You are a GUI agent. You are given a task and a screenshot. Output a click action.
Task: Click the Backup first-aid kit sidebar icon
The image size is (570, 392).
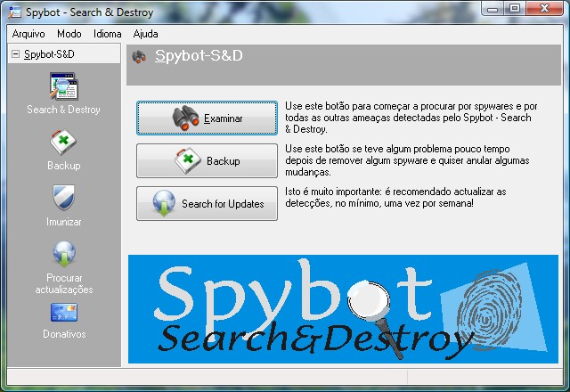click(x=63, y=142)
